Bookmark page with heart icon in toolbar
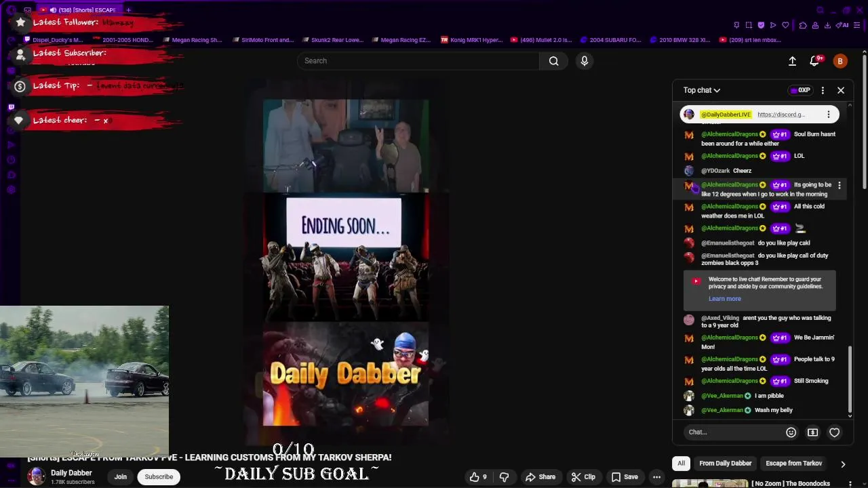The height and width of the screenshot is (488, 868). (x=785, y=26)
